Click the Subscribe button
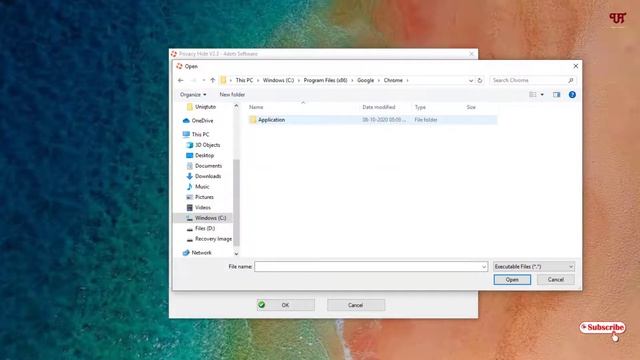The width and height of the screenshot is (640, 360). (602, 328)
